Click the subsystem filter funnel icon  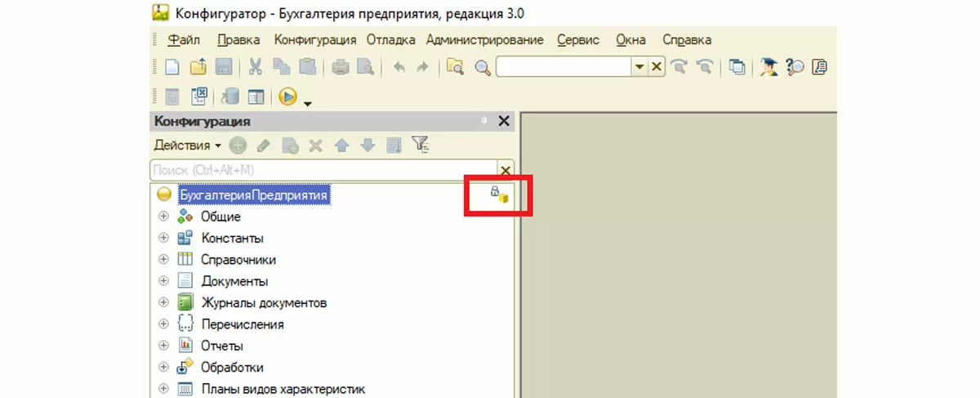[420, 145]
